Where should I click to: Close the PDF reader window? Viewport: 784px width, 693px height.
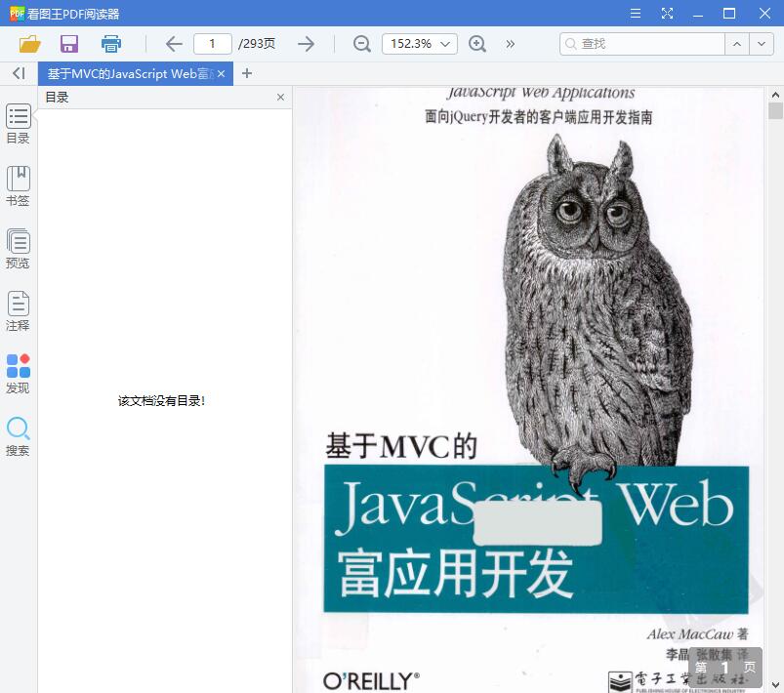764,14
